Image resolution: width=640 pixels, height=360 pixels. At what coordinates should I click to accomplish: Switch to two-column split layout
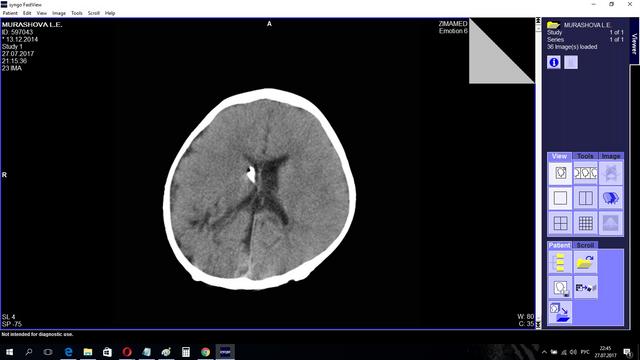(x=585, y=198)
